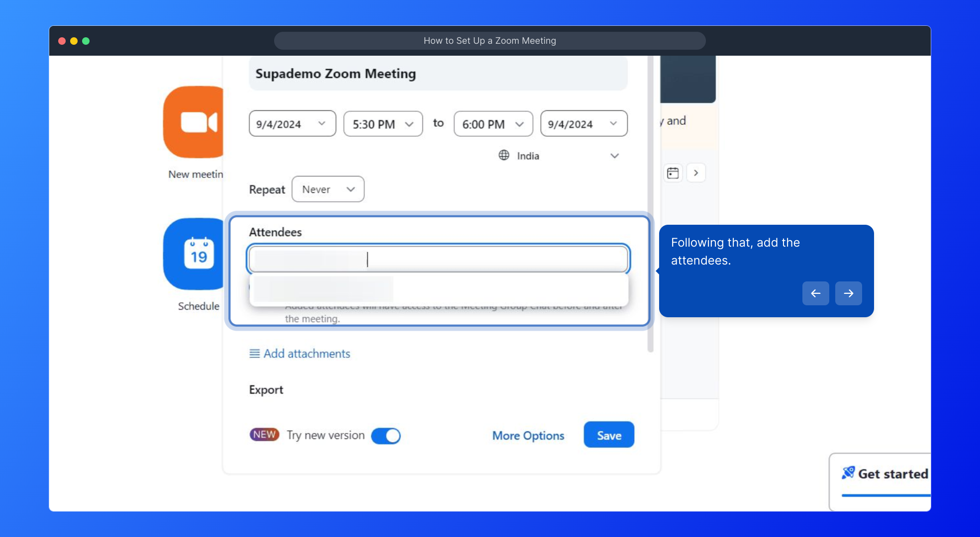Image resolution: width=980 pixels, height=537 pixels.
Task: Click the globe icon beside India
Action: (504, 155)
